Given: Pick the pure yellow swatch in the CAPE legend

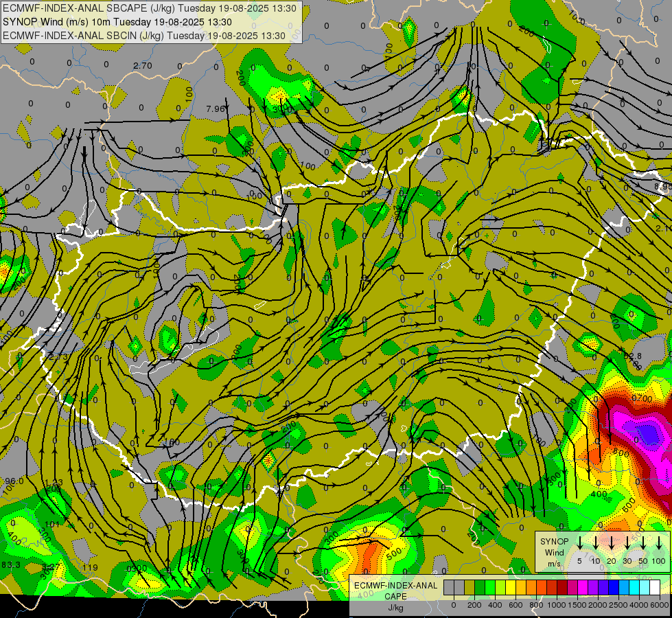Looking at the screenshot, I should pyautogui.click(x=511, y=587).
